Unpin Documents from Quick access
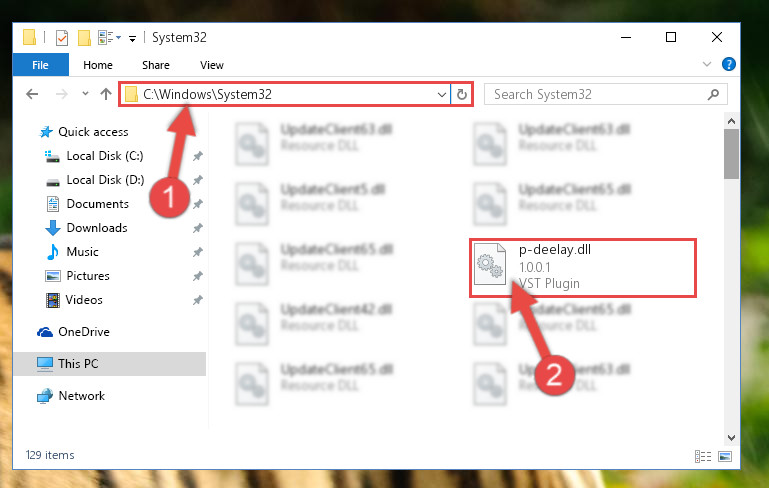The width and height of the screenshot is (769, 488). click(x=198, y=204)
